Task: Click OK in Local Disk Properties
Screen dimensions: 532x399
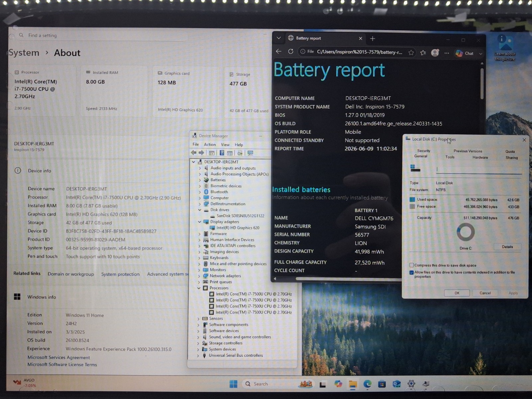Action: pos(457,293)
